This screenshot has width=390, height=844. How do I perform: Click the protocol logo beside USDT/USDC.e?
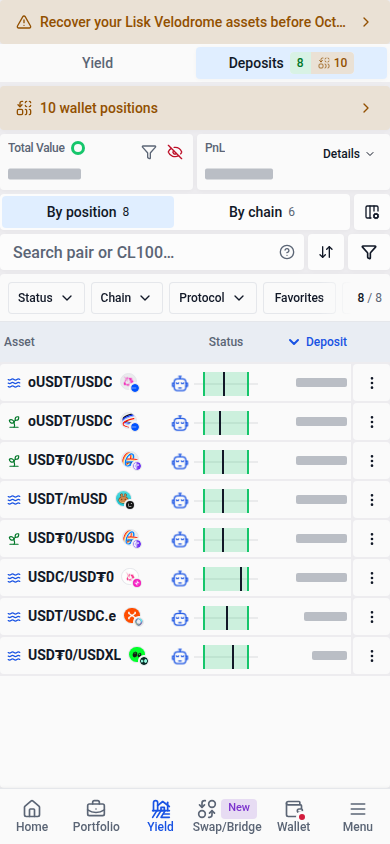point(133,616)
